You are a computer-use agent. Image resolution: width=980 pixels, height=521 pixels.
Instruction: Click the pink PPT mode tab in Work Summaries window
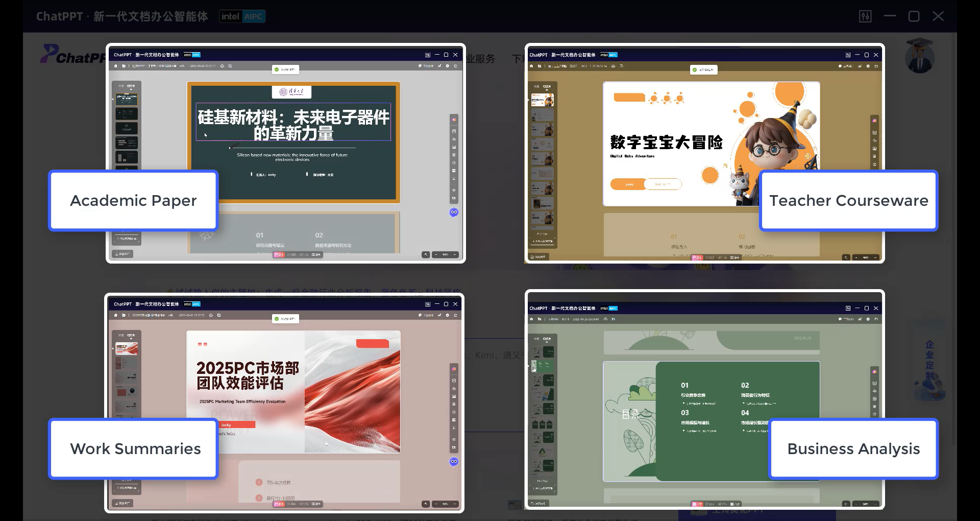pyautogui.click(x=279, y=504)
